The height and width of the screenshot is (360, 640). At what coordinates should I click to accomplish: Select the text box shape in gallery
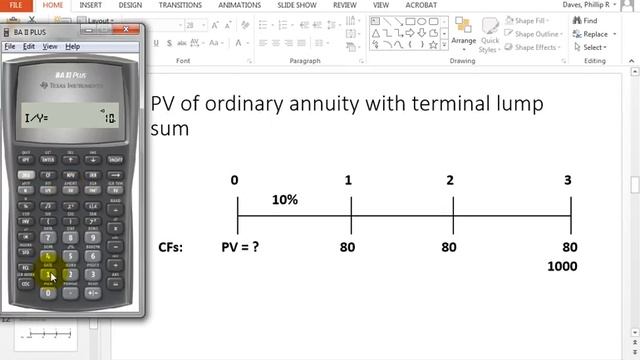(x=375, y=21)
